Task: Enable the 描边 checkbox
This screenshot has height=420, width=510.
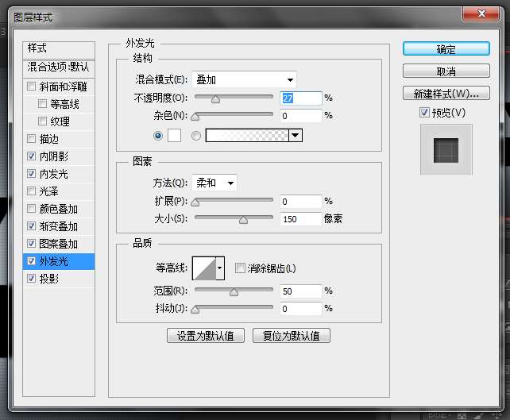Action: tap(31, 139)
